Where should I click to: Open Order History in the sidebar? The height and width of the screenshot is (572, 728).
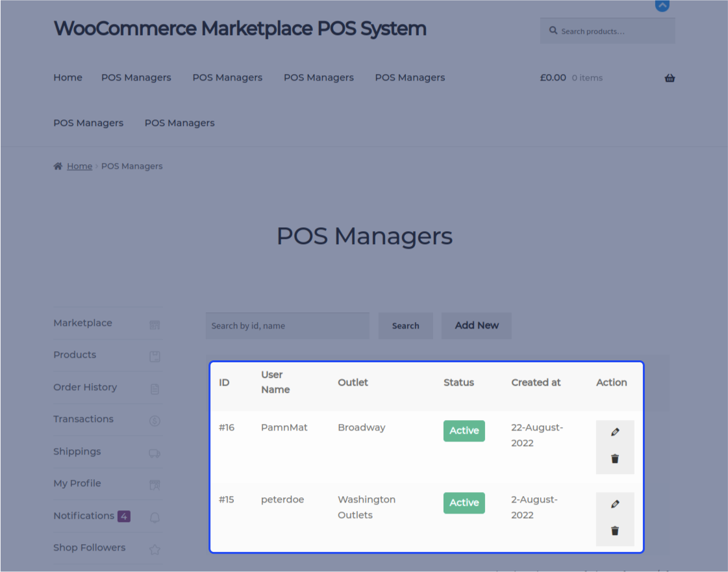tap(85, 387)
